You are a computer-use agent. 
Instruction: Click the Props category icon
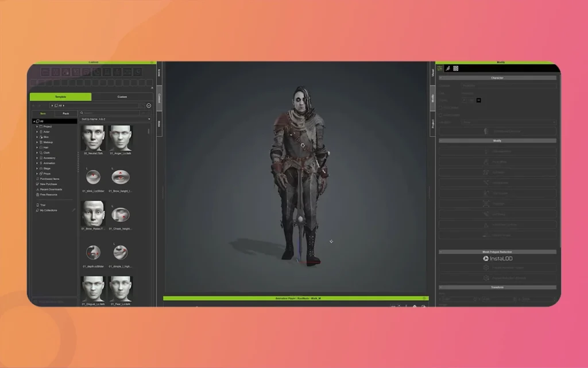click(41, 173)
